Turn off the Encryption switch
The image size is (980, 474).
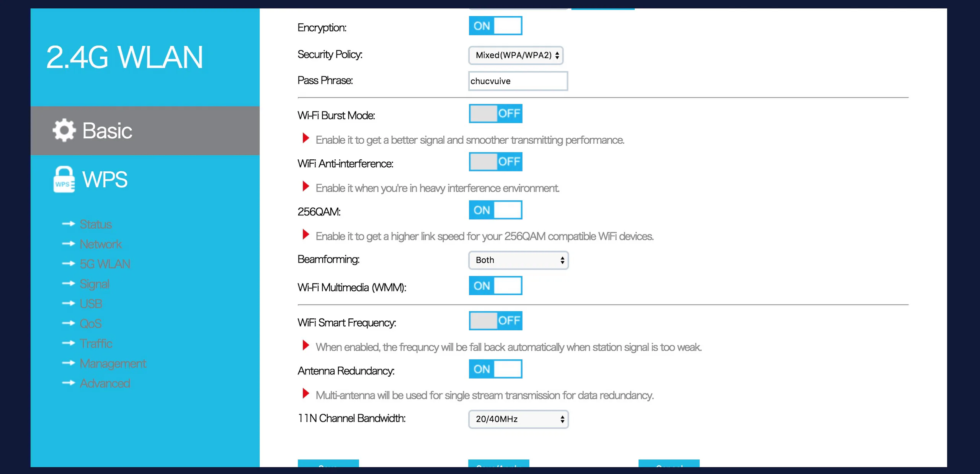click(495, 26)
